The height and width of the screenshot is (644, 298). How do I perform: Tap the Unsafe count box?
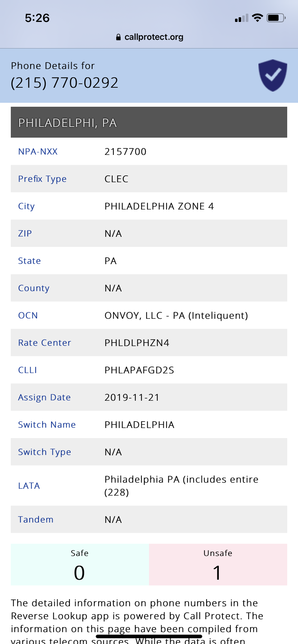218,565
